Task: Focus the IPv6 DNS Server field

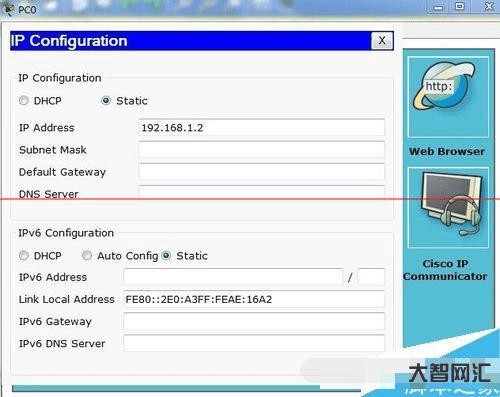Action: click(x=254, y=343)
